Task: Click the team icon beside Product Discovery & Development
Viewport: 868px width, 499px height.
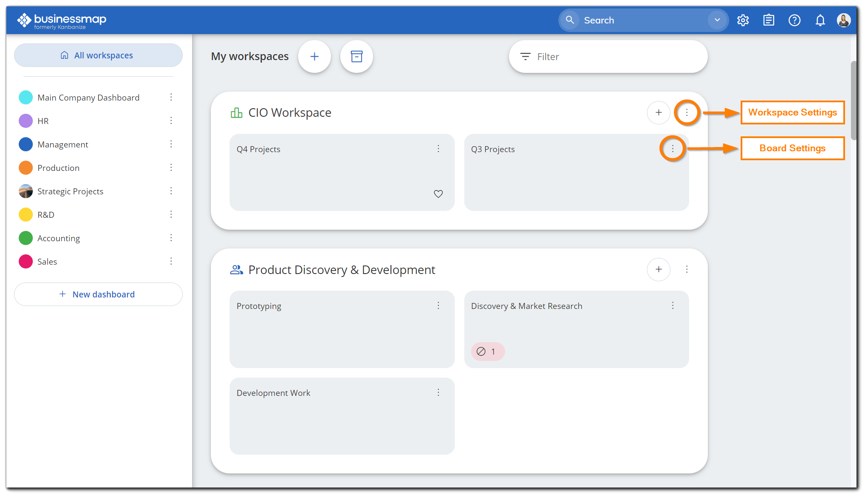Action: coord(236,269)
